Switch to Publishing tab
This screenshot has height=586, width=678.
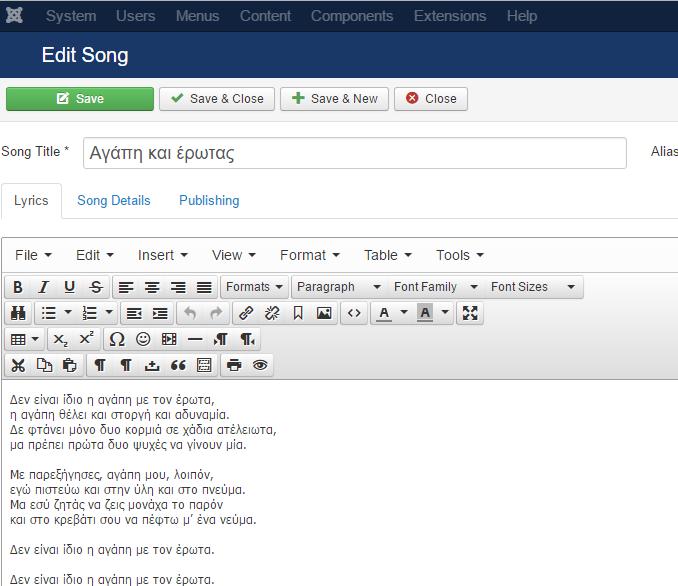coord(209,201)
